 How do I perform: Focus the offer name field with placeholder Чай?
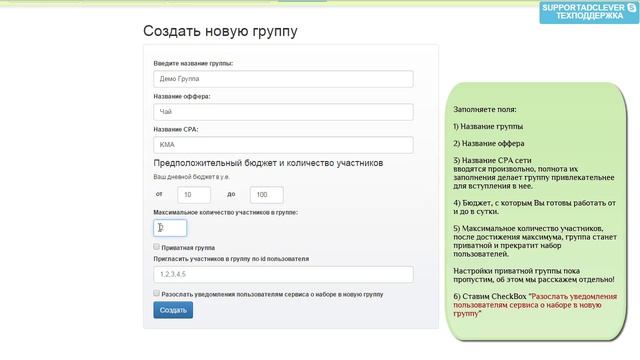pos(283,112)
